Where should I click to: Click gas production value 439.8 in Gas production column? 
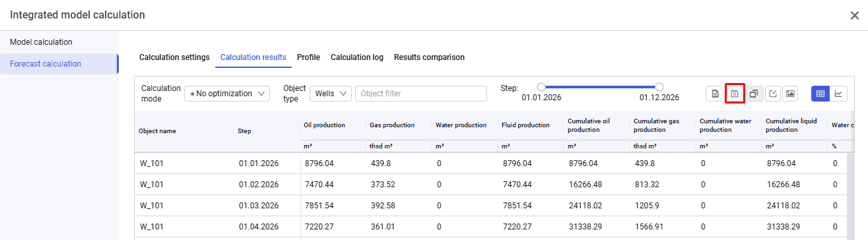tap(381, 163)
